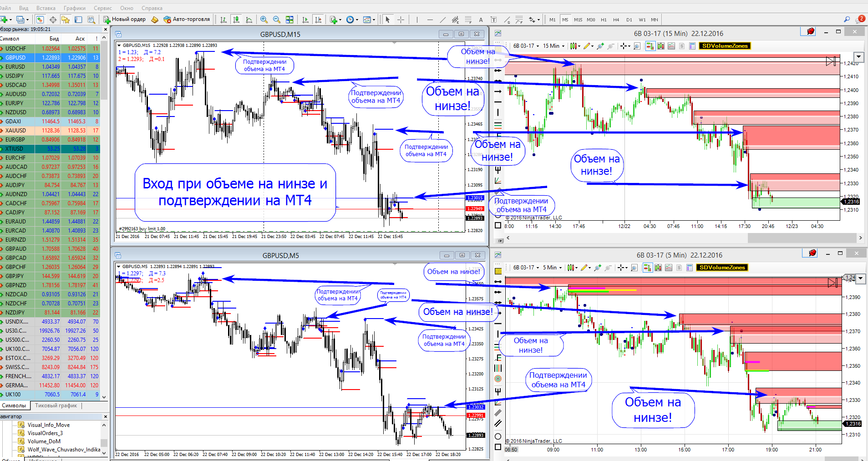868x461 pixels.
Task: Select the M15 timeframe button
Action: 578,20
